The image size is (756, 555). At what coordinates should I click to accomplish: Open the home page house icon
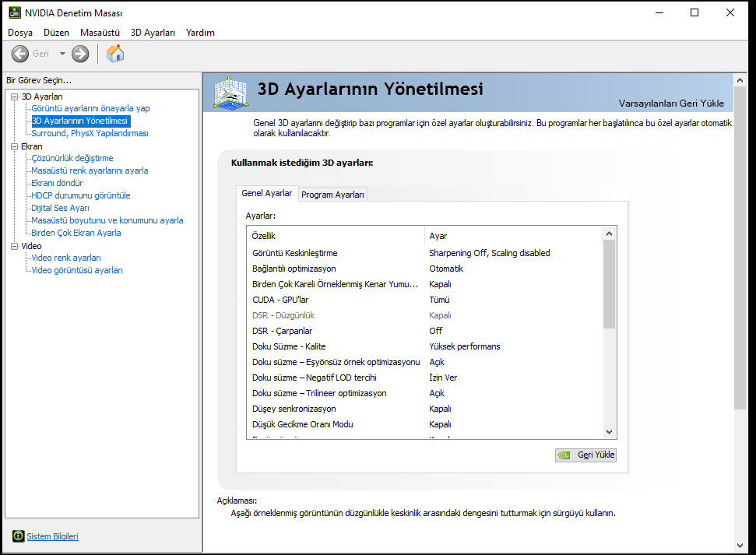coord(115,54)
